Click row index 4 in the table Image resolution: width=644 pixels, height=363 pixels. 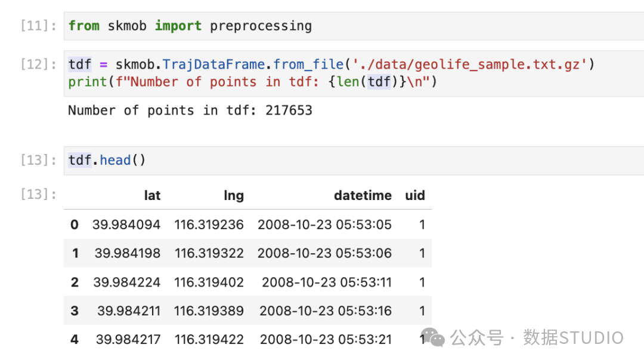[75, 340]
